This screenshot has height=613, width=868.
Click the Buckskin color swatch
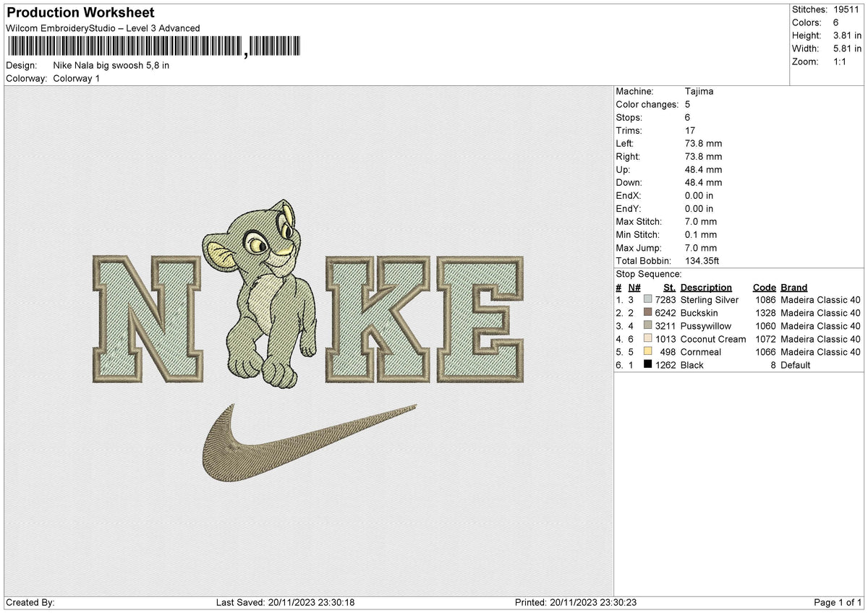point(648,312)
